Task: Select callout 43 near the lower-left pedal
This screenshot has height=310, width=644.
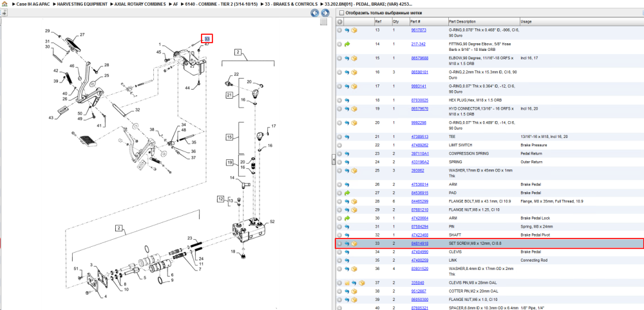Action: [x=50, y=117]
